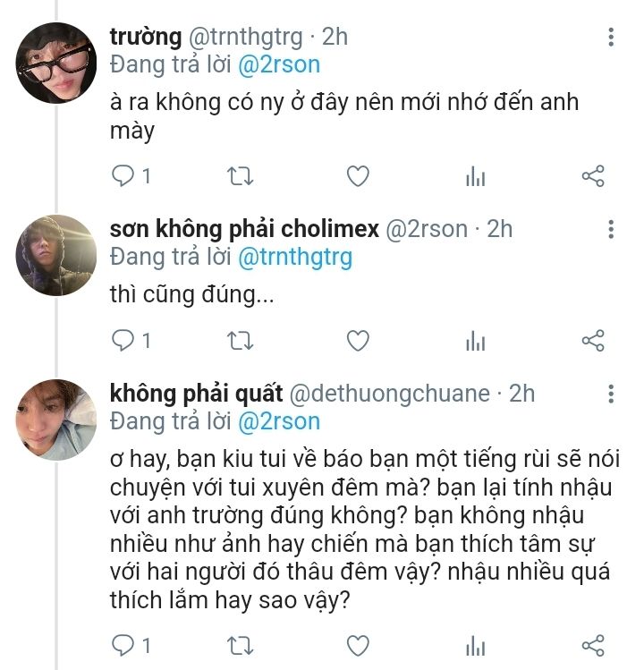Open không phải quất's avatar
Screen dimensions: 644x670
55,420
